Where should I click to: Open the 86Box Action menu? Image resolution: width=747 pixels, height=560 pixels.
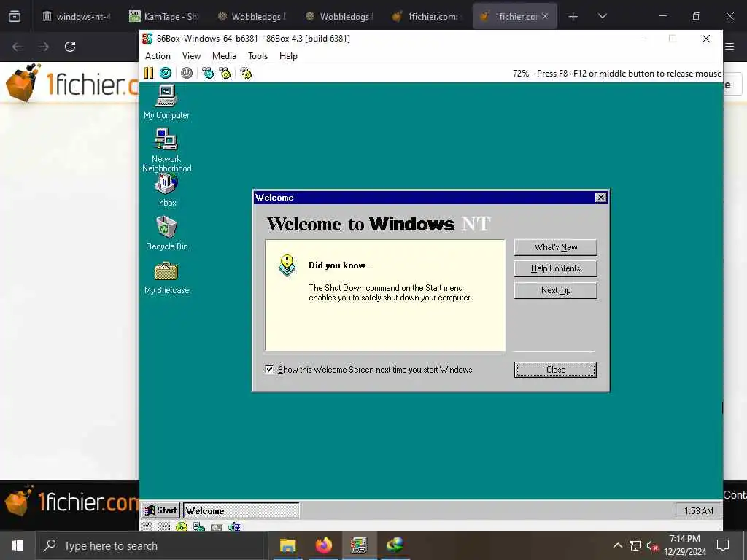[158, 55]
